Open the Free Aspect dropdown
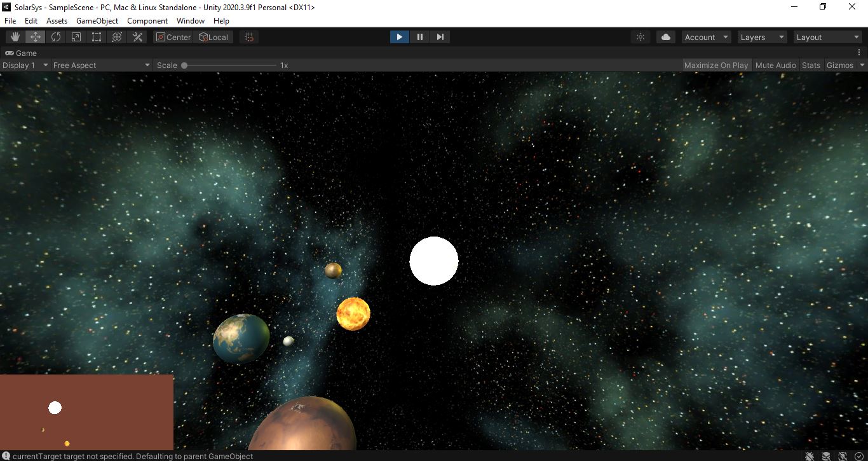868x461 pixels. pos(102,65)
